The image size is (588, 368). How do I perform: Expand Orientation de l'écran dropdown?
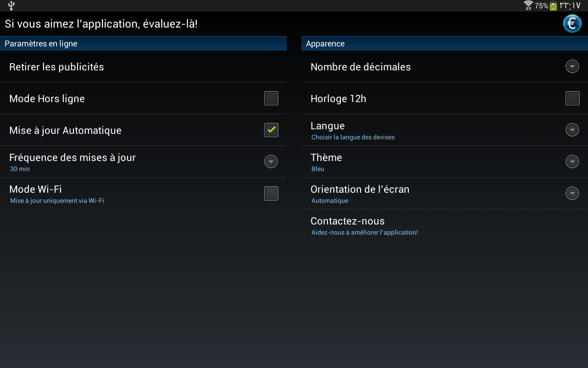click(572, 194)
